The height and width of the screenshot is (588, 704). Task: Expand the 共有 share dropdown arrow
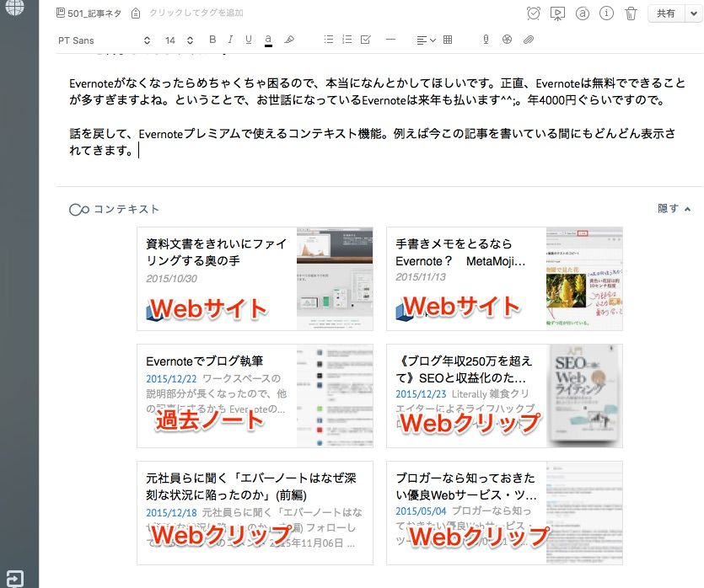[x=694, y=13]
